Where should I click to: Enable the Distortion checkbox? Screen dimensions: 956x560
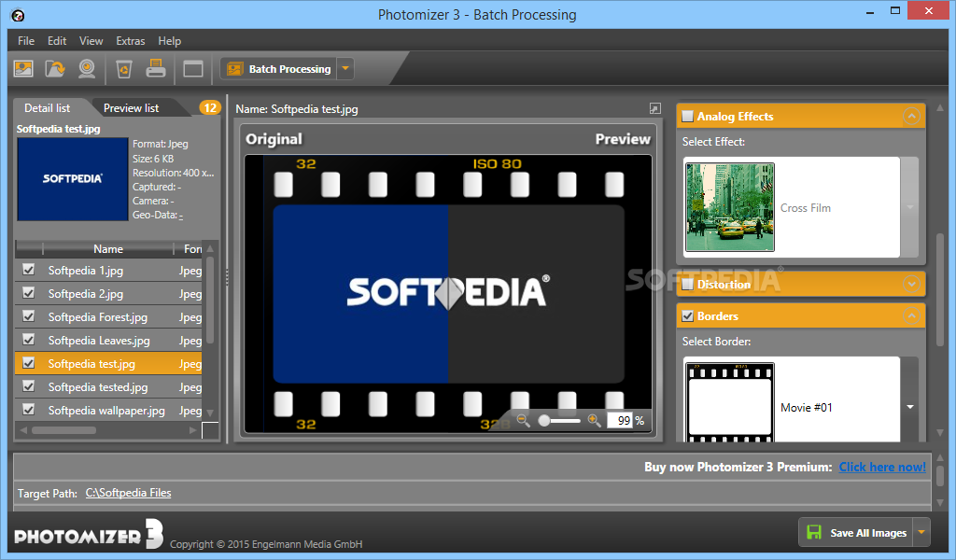688,284
